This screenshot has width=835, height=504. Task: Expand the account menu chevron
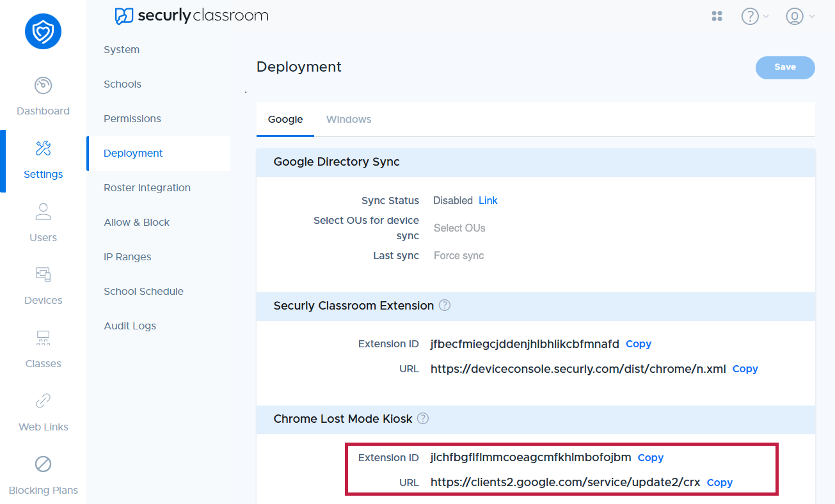point(812,17)
